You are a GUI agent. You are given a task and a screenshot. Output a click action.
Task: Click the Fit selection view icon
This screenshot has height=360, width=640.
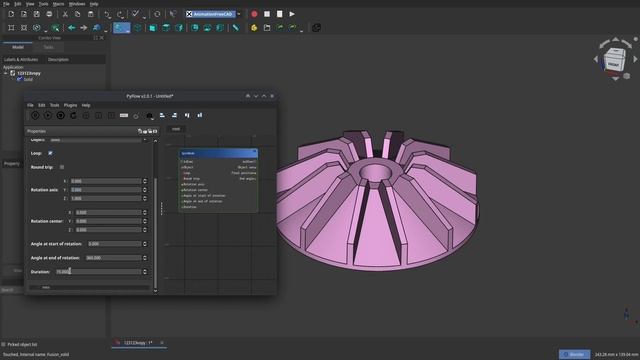pos(24,28)
